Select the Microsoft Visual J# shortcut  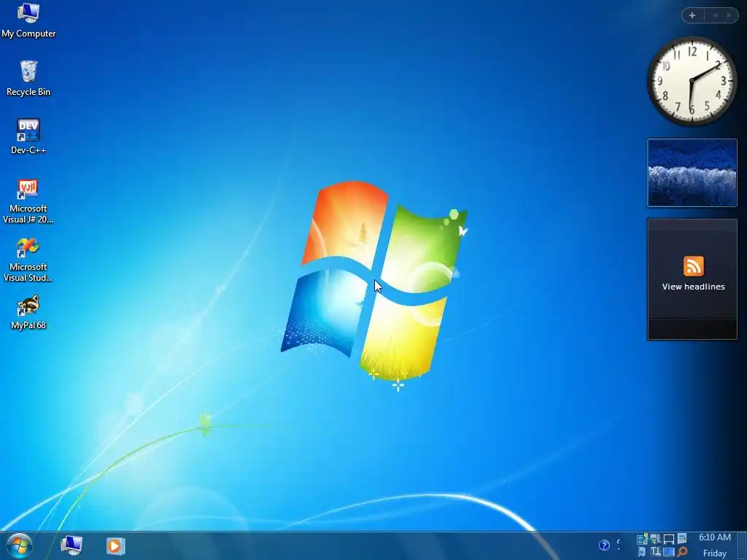pos(28,201)
